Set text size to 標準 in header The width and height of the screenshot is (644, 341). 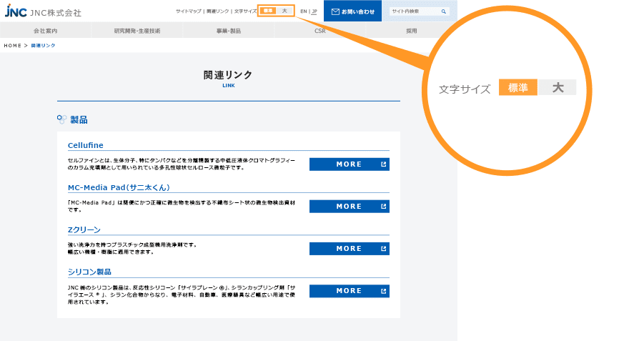coord(268,11)
